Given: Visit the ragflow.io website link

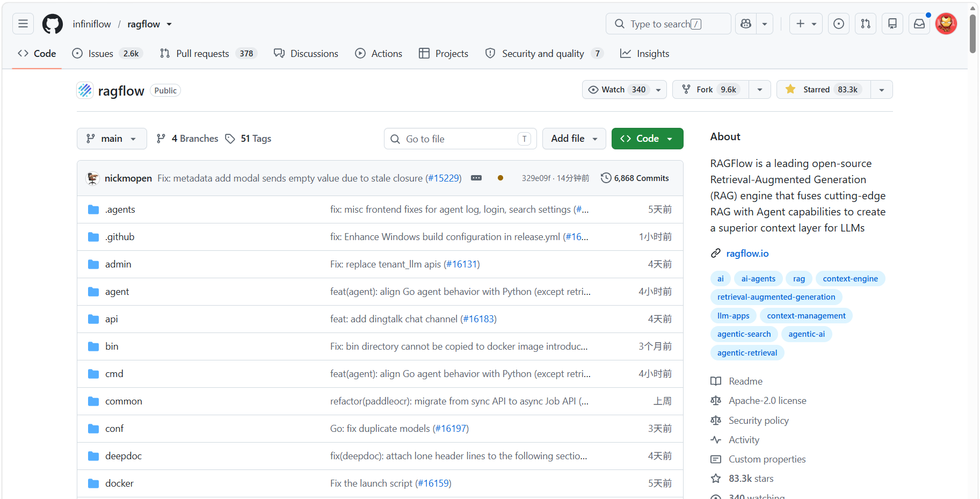Looking at the screenshot, I should click(747, 254).
